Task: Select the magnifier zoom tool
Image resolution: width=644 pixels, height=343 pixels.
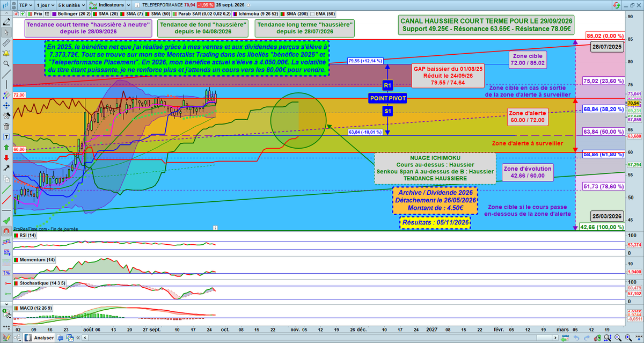Action: (x=6, y=63)
